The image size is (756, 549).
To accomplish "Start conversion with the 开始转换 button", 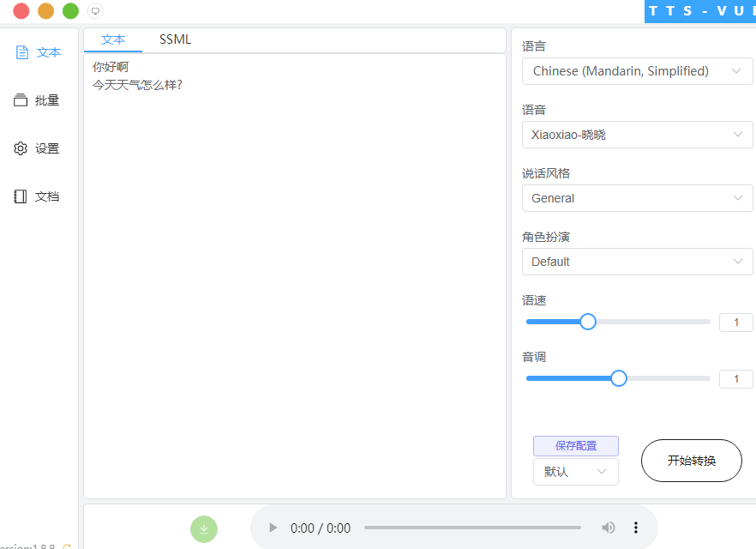I will pos(691,461).
